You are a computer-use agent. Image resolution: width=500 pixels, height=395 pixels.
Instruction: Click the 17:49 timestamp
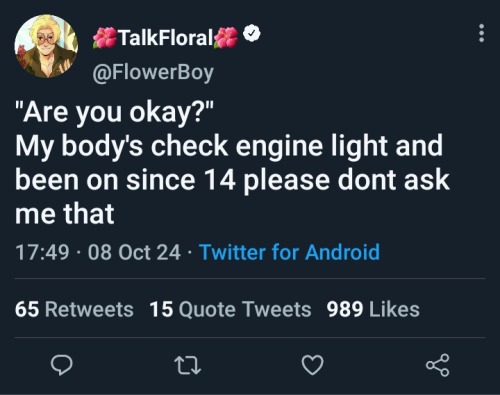(42, 252)
